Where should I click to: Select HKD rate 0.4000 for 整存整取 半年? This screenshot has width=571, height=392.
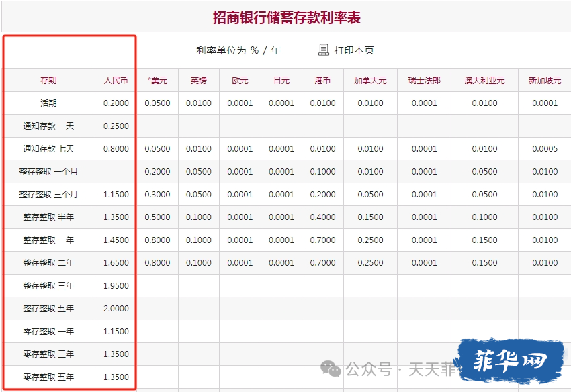(x=322, y=217)
